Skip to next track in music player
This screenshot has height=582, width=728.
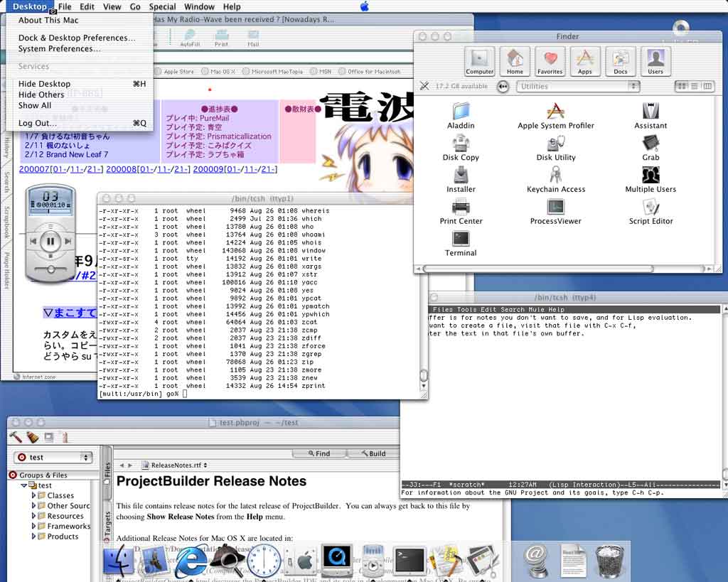tap(68, 242)
